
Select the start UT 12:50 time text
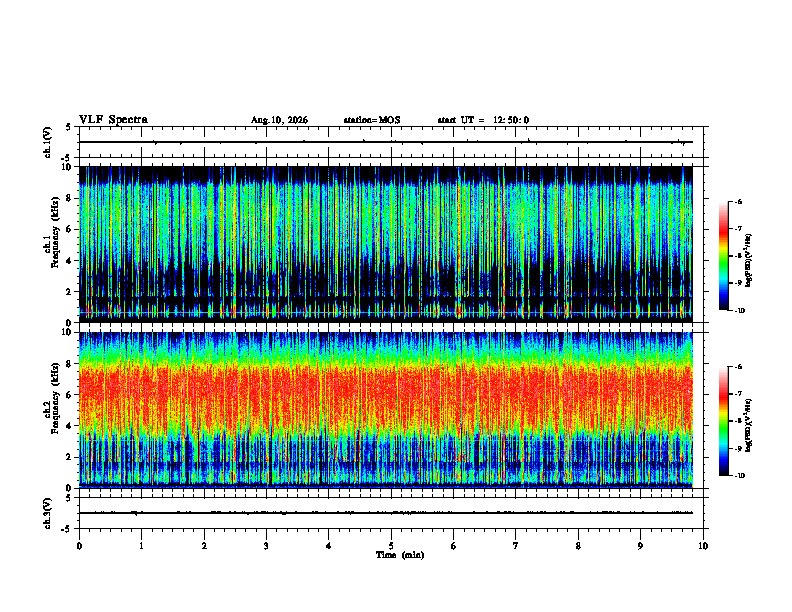point(483,120)
